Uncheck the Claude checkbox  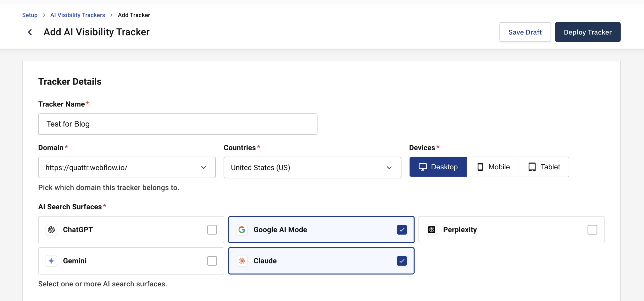coord(402,261)
